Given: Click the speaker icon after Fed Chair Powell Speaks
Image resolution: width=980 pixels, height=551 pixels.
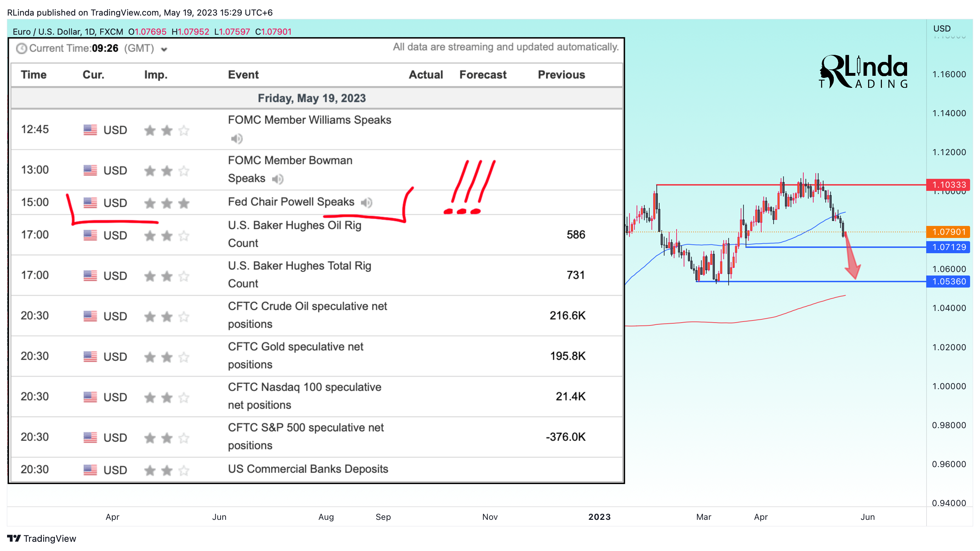Looking at the screenshot, I should 366,203.
